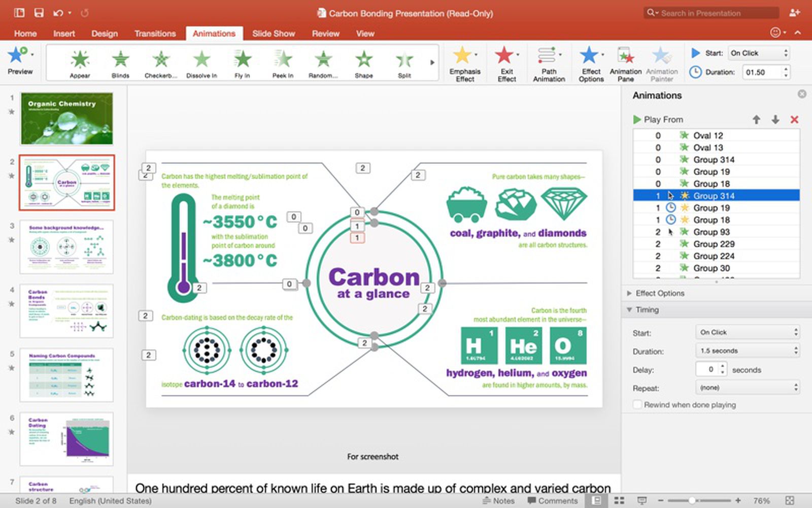The width and height of the screenshot is (812, 508).
Task: Select the Fly In animation effect
Action: click(242, 61)
